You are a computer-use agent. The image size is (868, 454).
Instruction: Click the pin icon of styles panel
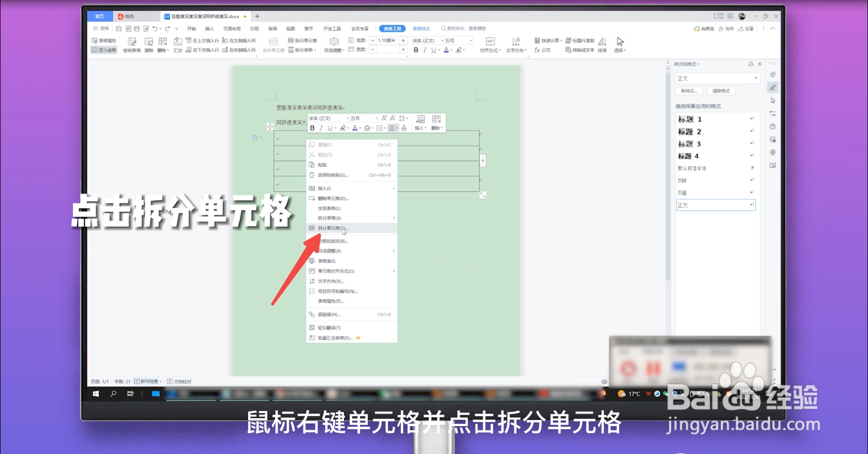click(x=751, y=64)
